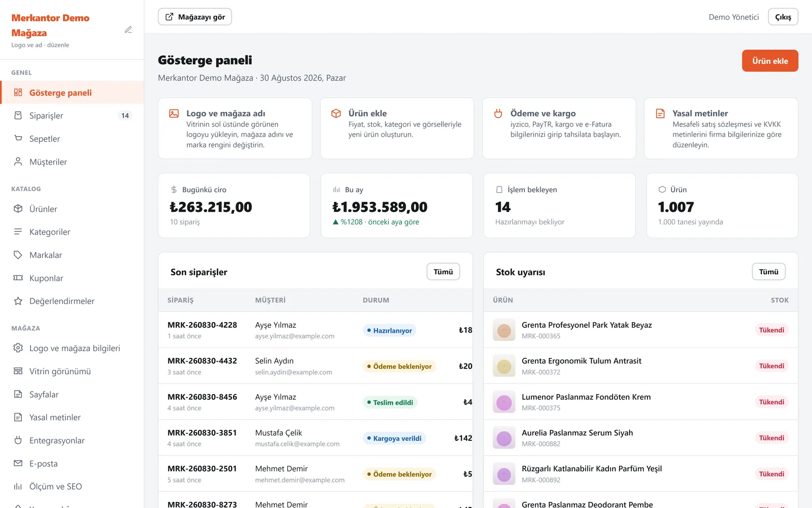Viewport: 812px width, 508px height.
Task: Click the Kargoya verildi status badge
Action: [394, 438]
